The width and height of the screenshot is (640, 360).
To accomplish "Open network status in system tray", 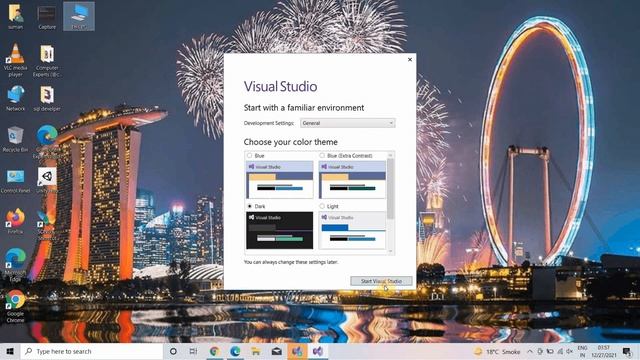I will [x=560, y=351].
